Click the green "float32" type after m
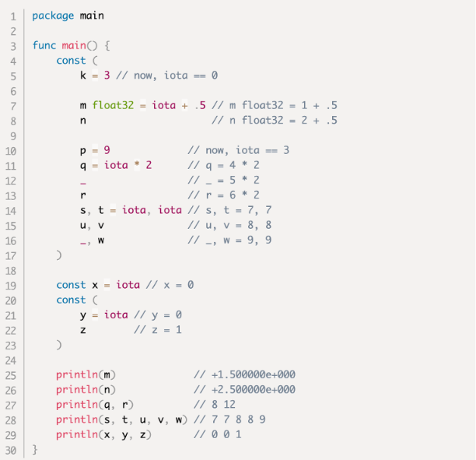The height and width of the screenshot is (460, 476). pos(114,105)
